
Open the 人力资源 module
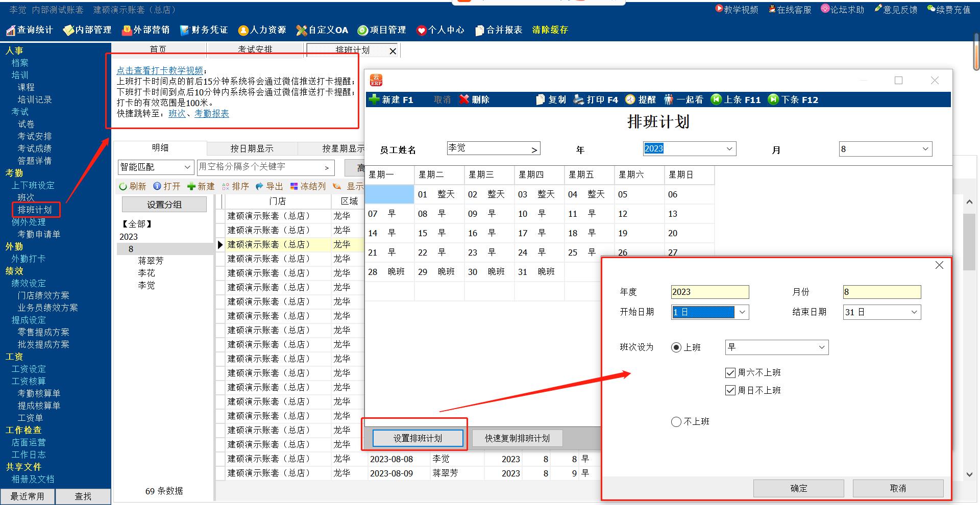point(262,30)
